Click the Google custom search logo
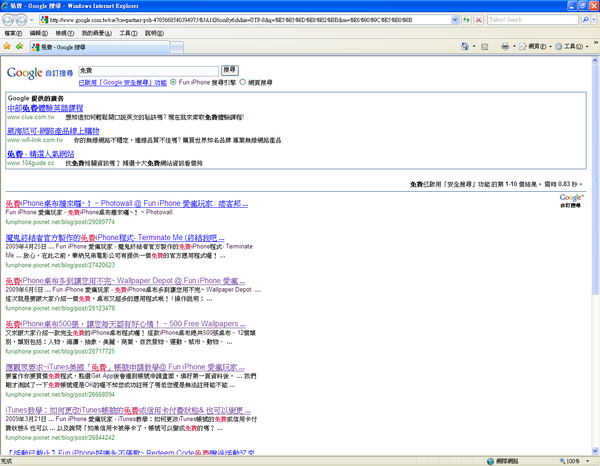This screenshot has height=466, width=600. (x=40, y=73)
